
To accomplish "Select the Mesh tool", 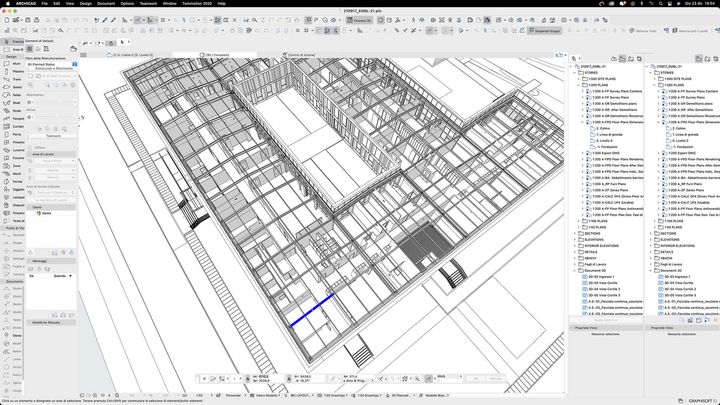I will point(13,174).
